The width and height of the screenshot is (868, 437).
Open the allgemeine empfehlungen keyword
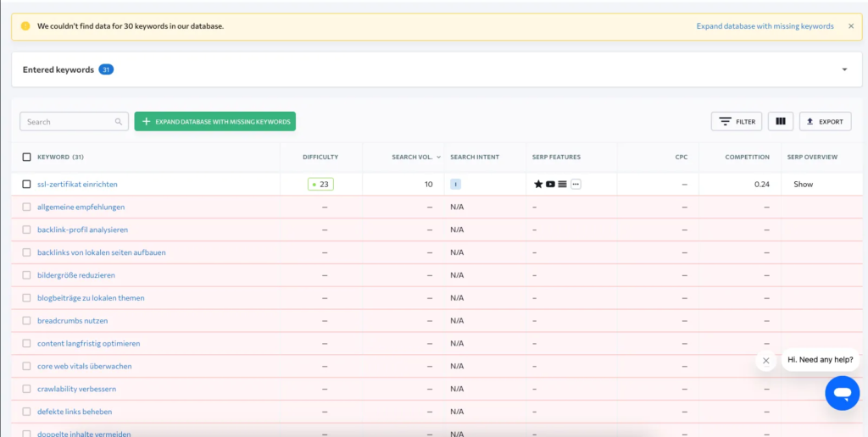tap(81, 207)
